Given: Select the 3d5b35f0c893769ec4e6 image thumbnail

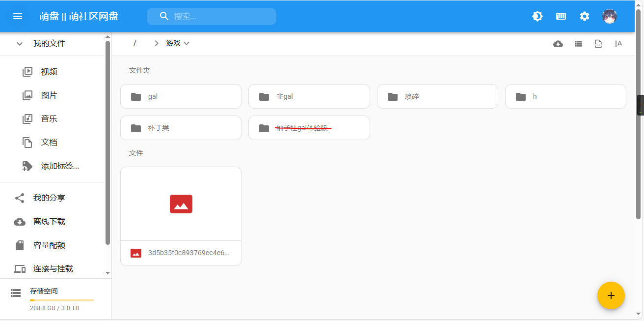Looking at the screenshot, I should pos(181,204).
